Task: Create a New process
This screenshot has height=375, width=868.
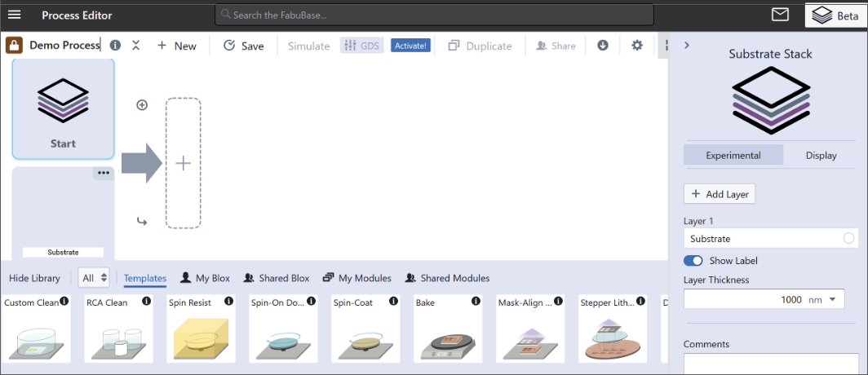Action: coord(176,46)
